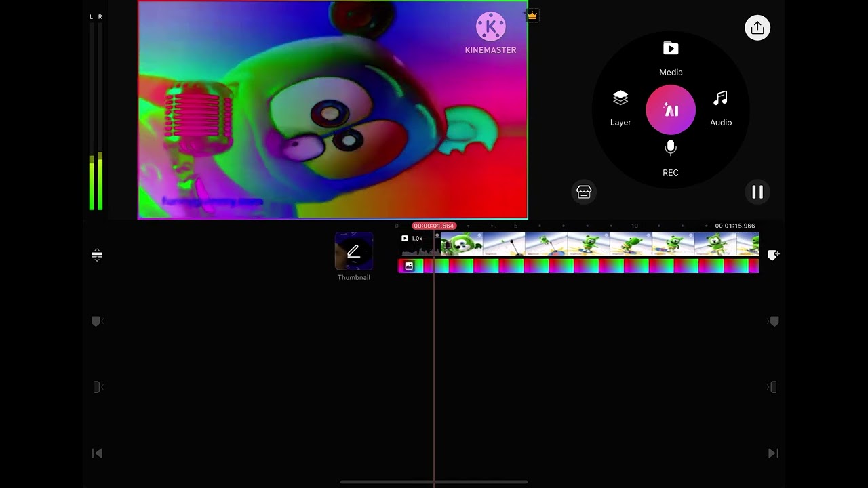Click the current time 00:00:01.564 marker
The width and height of the screenshot is (868, 488).
pos(434,226)
